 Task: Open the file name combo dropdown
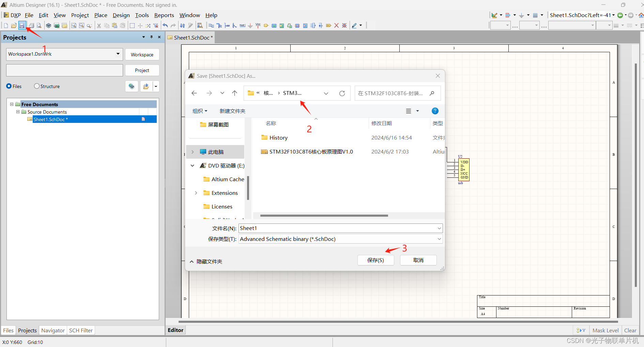[x=439, y=228]
